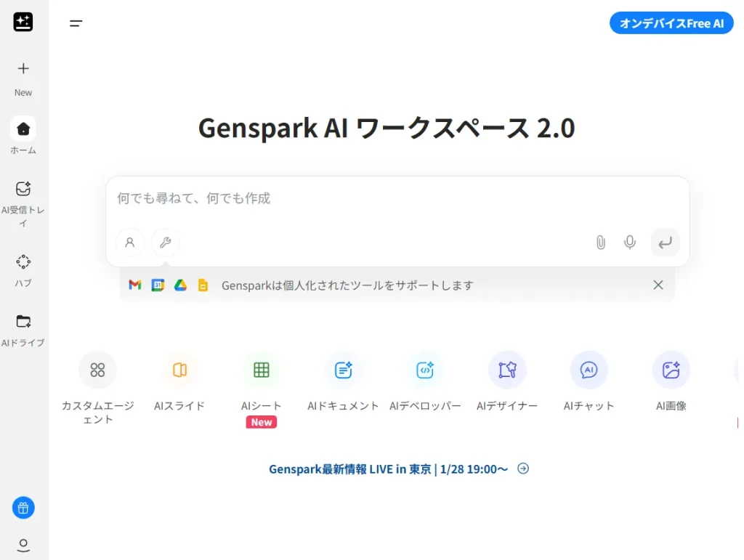Open the Genspark最新情報 LIVE in 東京 link
744x560 pixels.
389,468
